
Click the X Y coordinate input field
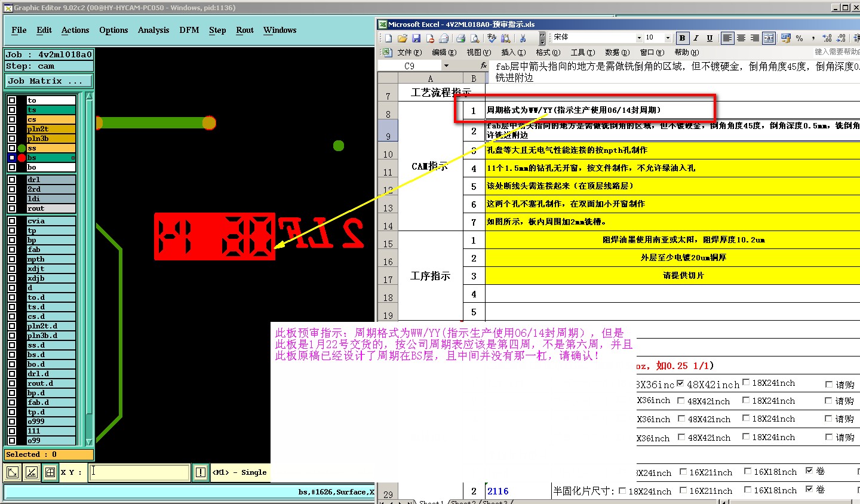pos(140,472)
